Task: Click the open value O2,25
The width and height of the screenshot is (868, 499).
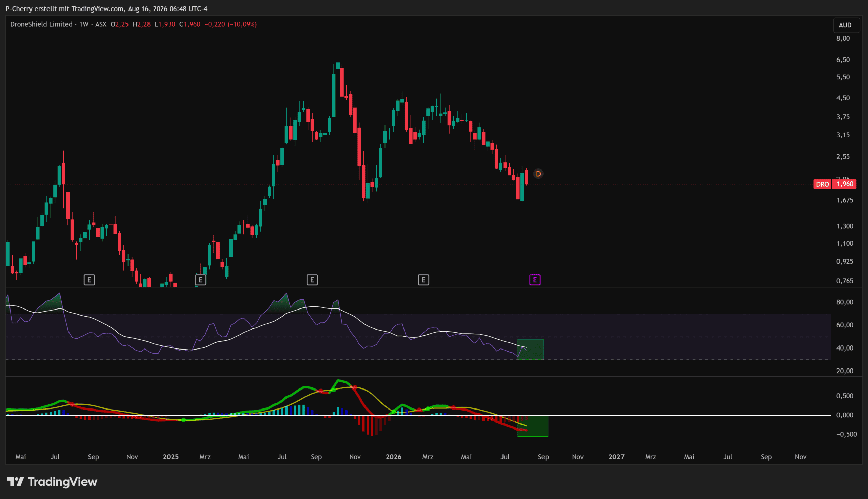Action: click(x=120, y=24)
